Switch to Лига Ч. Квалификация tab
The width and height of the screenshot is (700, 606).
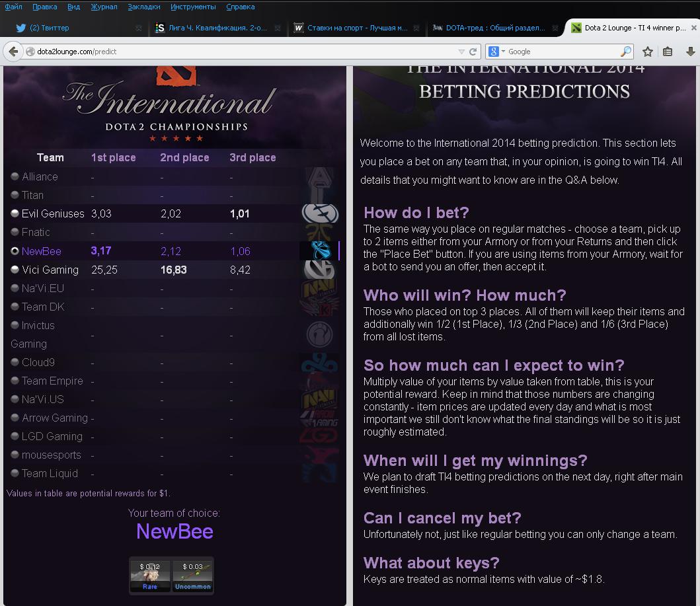tap(218, 28)
